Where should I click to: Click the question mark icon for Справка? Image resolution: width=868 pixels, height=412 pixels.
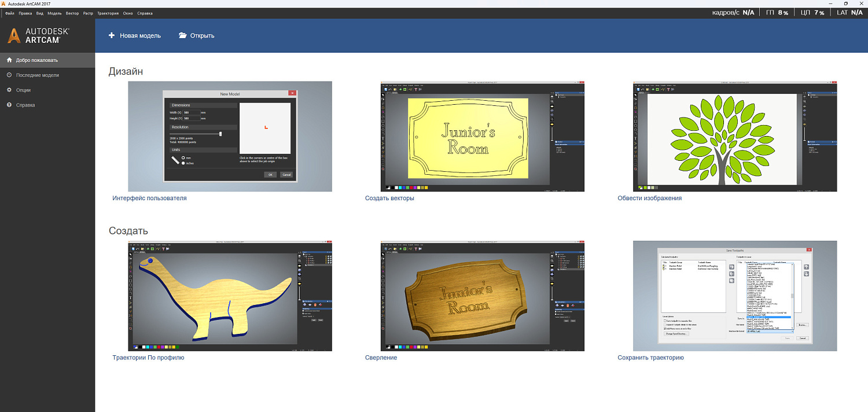point(9,105)
